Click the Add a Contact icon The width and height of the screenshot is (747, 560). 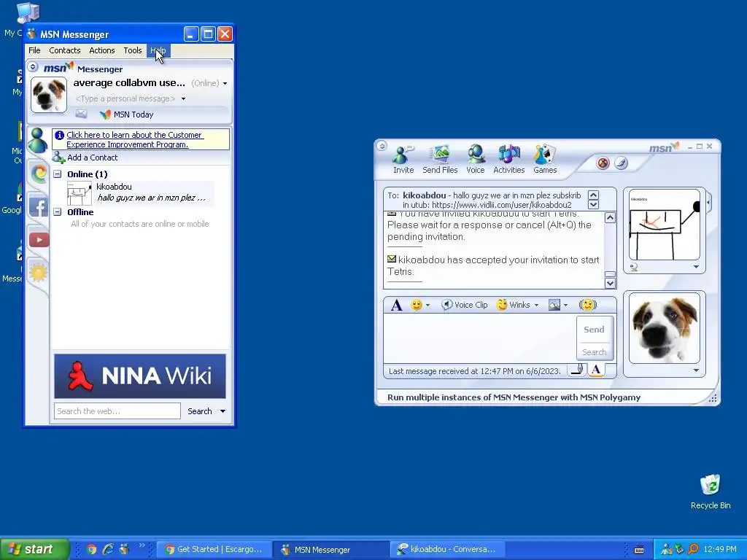click(58, 157)
